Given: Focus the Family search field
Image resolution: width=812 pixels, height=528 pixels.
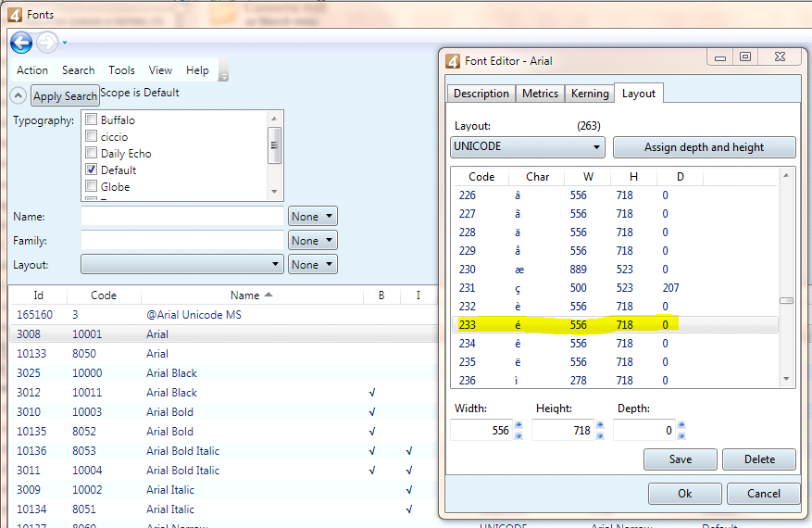Looking at the screenshot, I should point(182,240).
